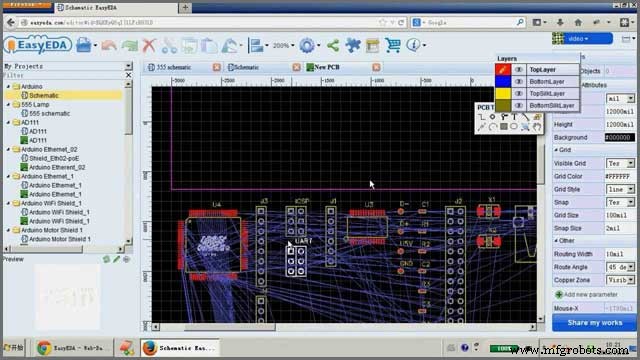This screenshot has width=640, height=360.
Task: Click the Chrome EasyEDA taskbar item
Action: click(x=73, y=348)
